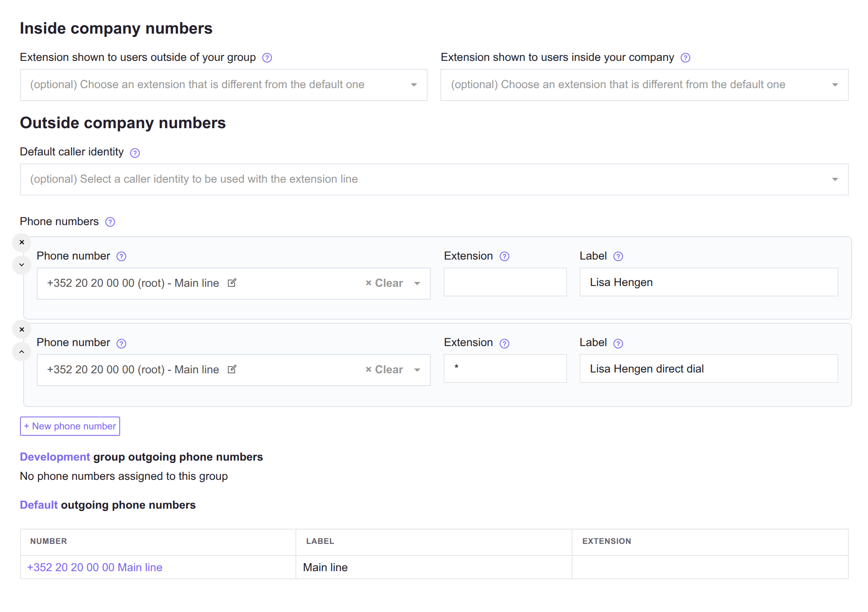Edit the Label field 'Lisa Hengen'
This screenshot has width=868, height=612.
709,282
